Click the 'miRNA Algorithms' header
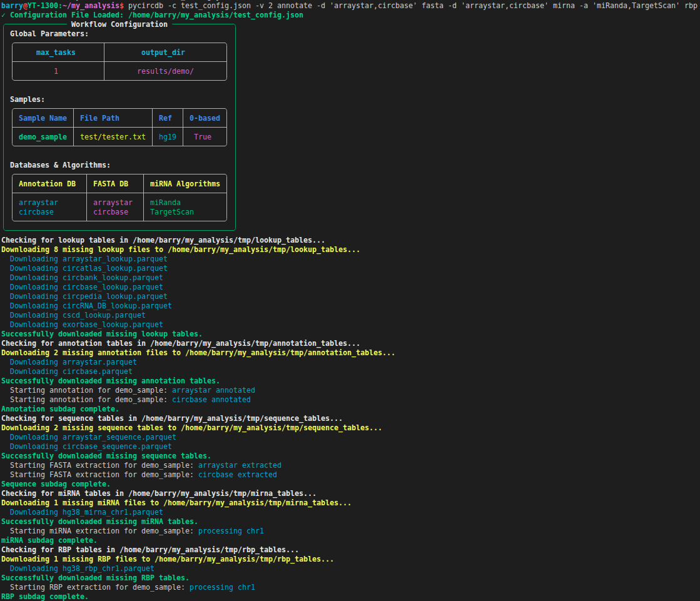Viewport: 700px width, 601px height. 185,184
